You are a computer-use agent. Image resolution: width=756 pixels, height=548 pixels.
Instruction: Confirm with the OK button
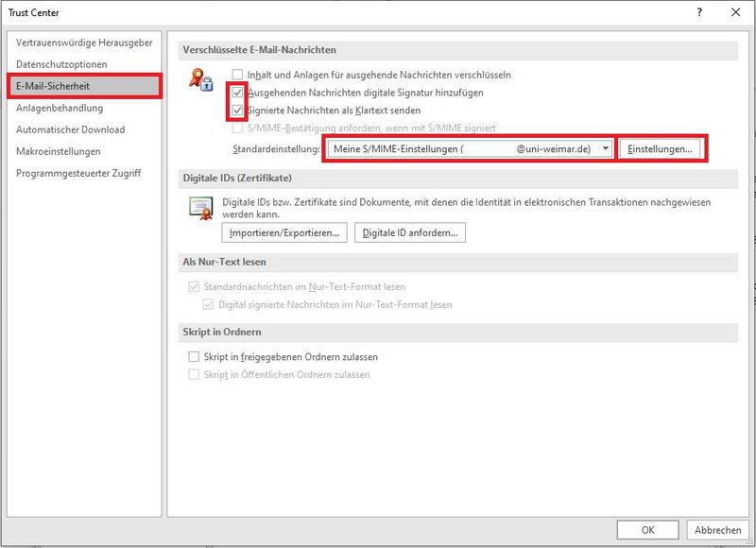(x=647, y=530)
